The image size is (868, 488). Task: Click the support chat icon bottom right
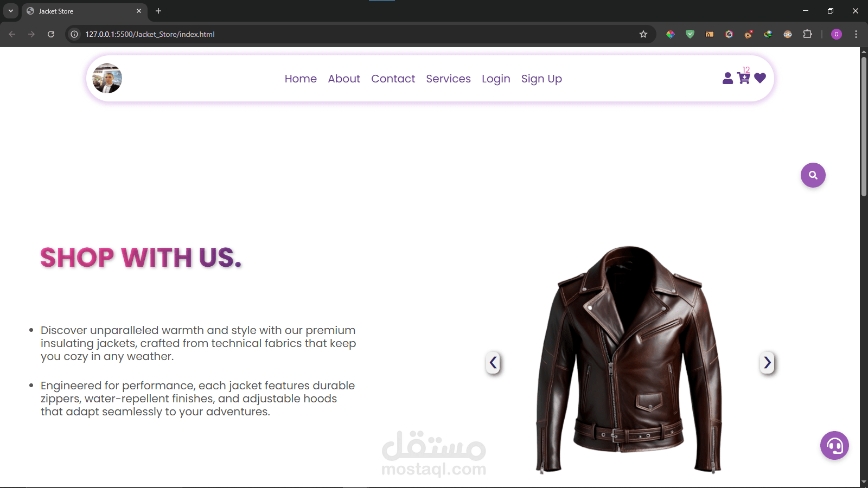click(x=834, y=446)
